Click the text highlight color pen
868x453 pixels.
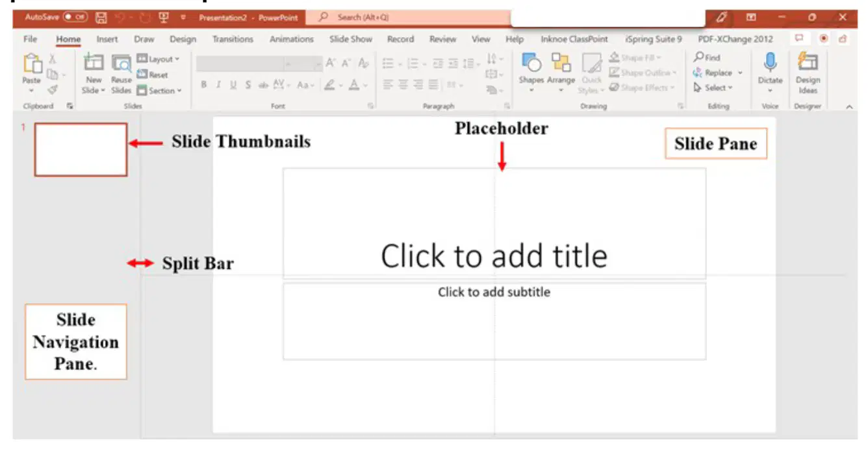[329, 85]
